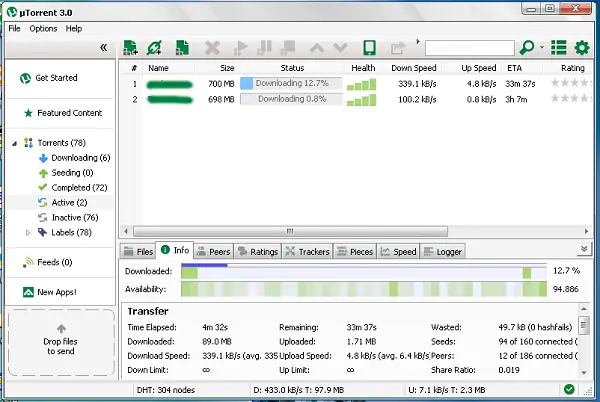Viewport: 600px width, 402px height.
Task: Sort by the Name column header
Action: point(169,68)
